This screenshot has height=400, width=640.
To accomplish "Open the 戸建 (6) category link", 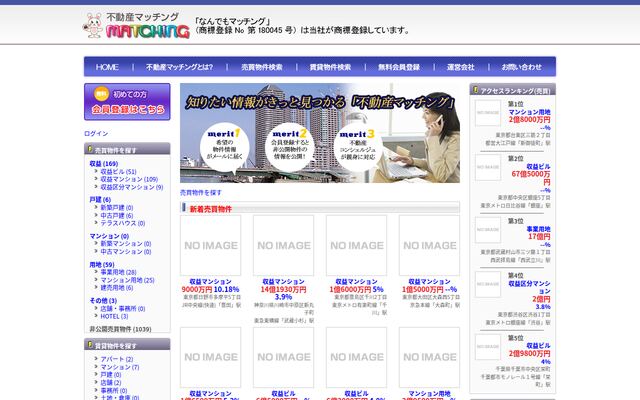I will click(x=100, y=200).
